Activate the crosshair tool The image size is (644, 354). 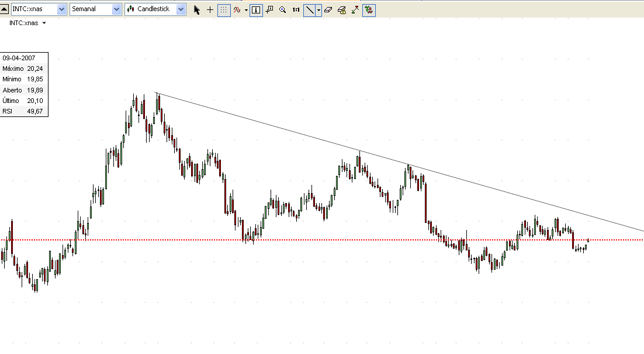click(210, 10)
